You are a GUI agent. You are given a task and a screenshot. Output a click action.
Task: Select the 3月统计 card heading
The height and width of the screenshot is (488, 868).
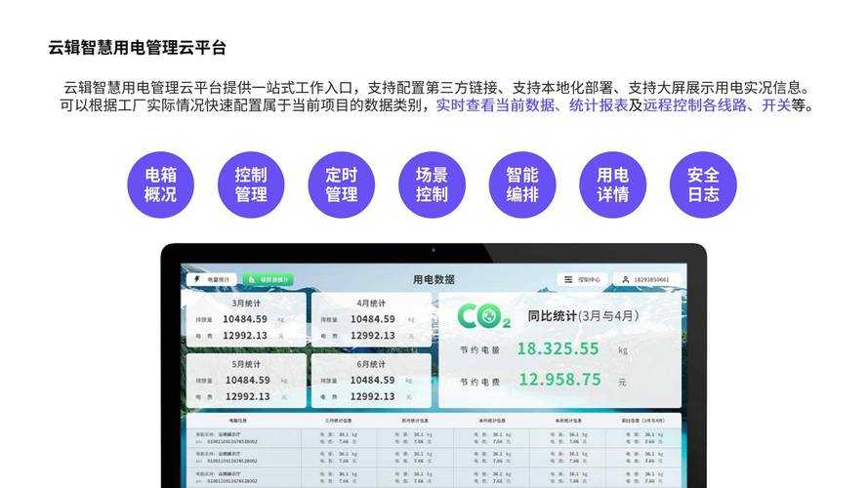(x=246, y=304)
